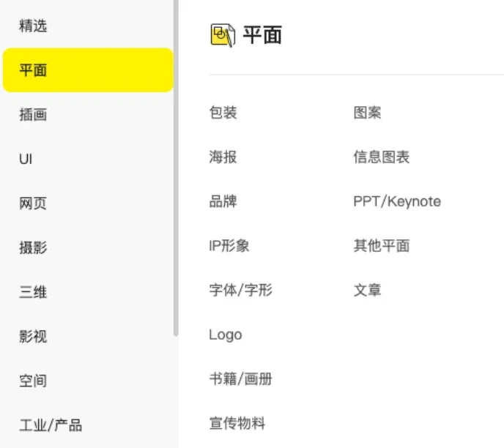Viewport: 504px width, 448px height.
Task: Choose the 品牌 subcategory link
Action: coord(223,201)
